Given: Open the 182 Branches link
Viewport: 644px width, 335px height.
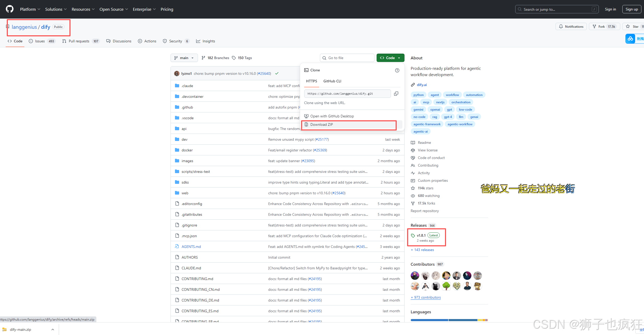Looking at the screenshot, I should (215, 58).
